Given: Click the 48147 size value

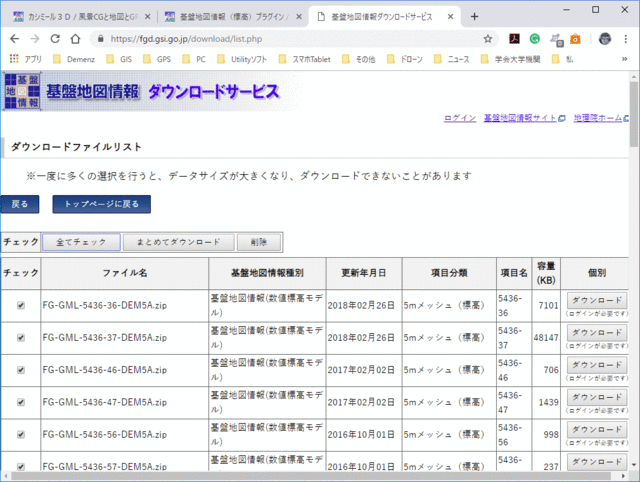Looking at the screenshot, I should click(x=546, y=338).
